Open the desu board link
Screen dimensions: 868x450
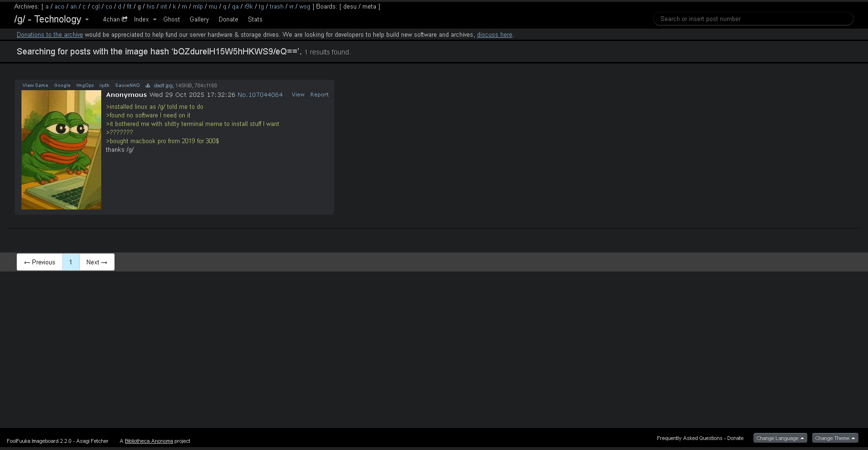point(350,7)
